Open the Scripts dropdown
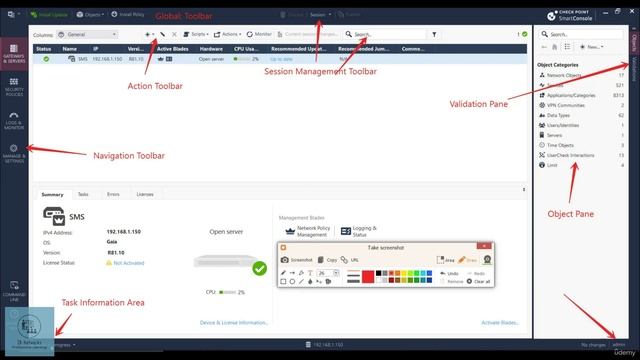 [196, 34]
